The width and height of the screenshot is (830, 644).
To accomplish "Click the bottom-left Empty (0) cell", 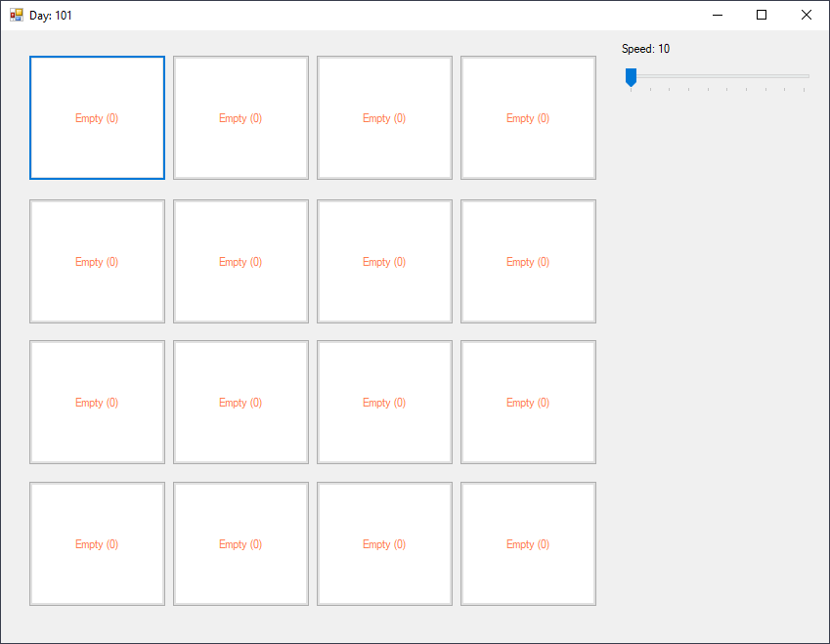I will pyautogui.click(x=97, y=543).
